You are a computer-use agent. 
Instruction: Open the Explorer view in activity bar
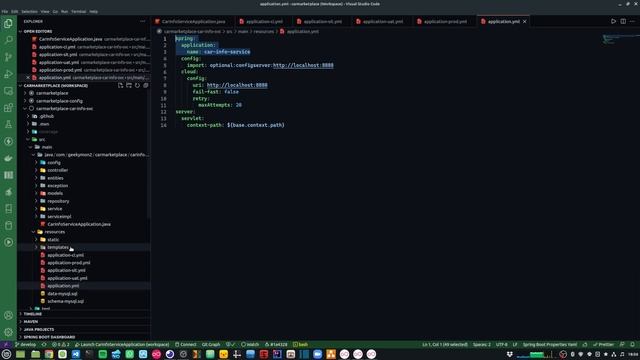pos(8,24)
